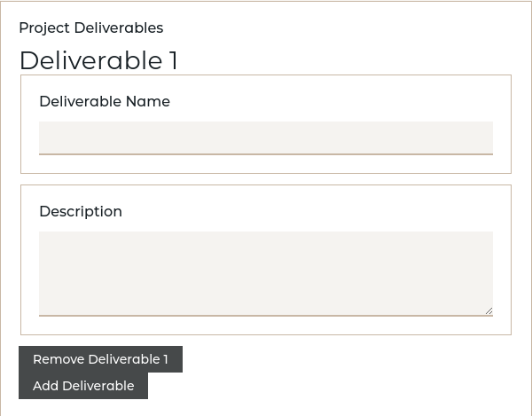532x416 pixels.
Task: Click the underline beneath the Deliverable Name input
Action: pyautogui.click(x=266, y=154)
